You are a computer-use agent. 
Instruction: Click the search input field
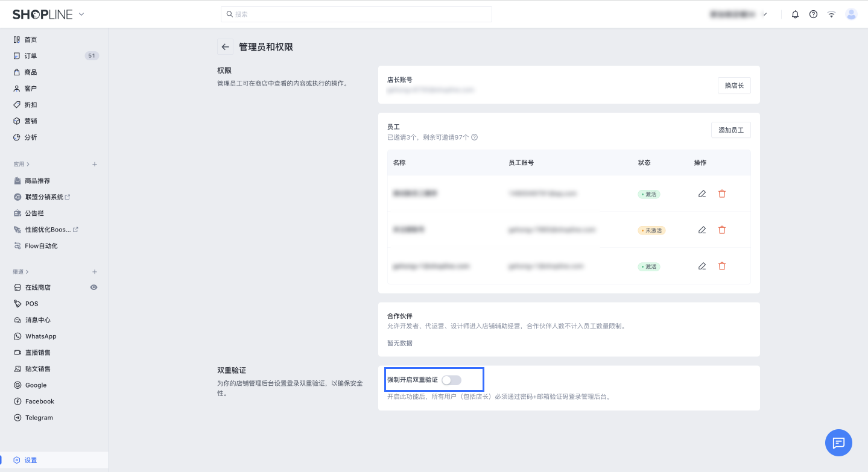tap(356, 14)
